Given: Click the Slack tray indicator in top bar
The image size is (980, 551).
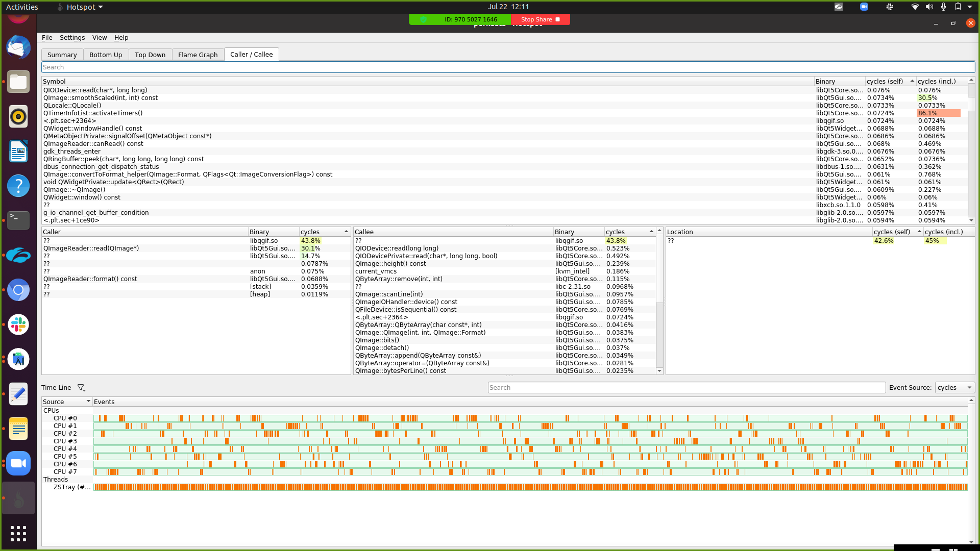Looking at the screenshot, I should click(x=890, y=7).
